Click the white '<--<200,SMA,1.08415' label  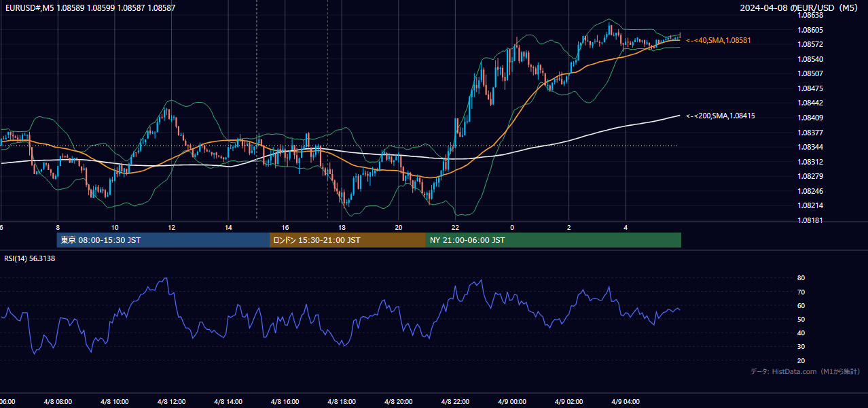[x=720, y=116]
